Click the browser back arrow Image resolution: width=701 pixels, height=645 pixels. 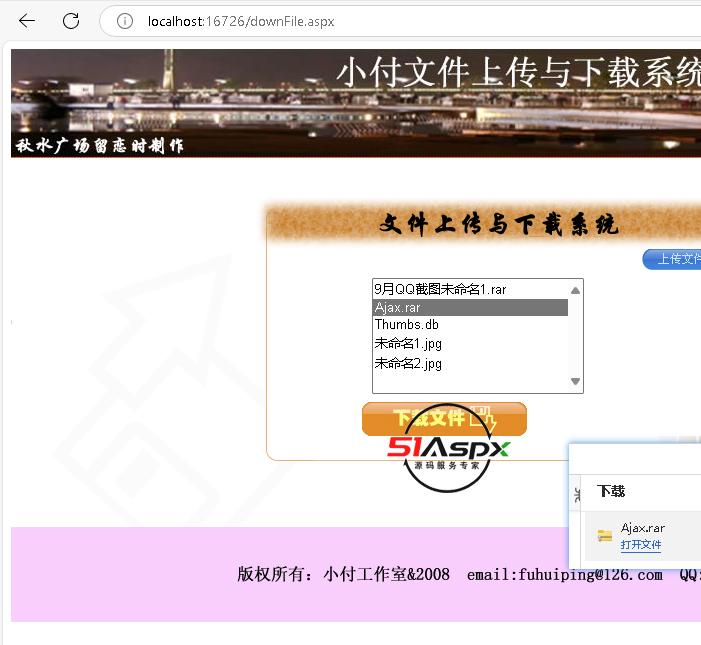[27, 21]
